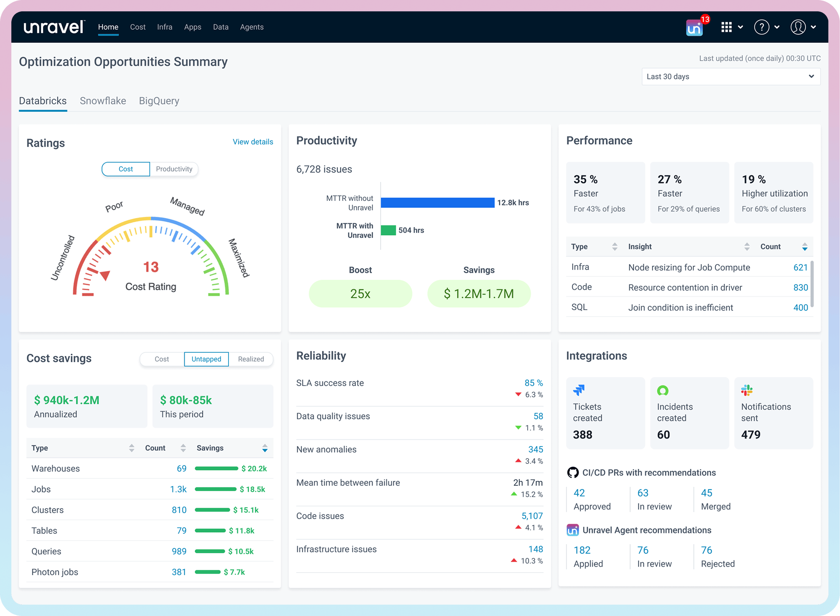Expand the help menu chevron
This screenshot has height=616, width=840.
pos(776,27)
